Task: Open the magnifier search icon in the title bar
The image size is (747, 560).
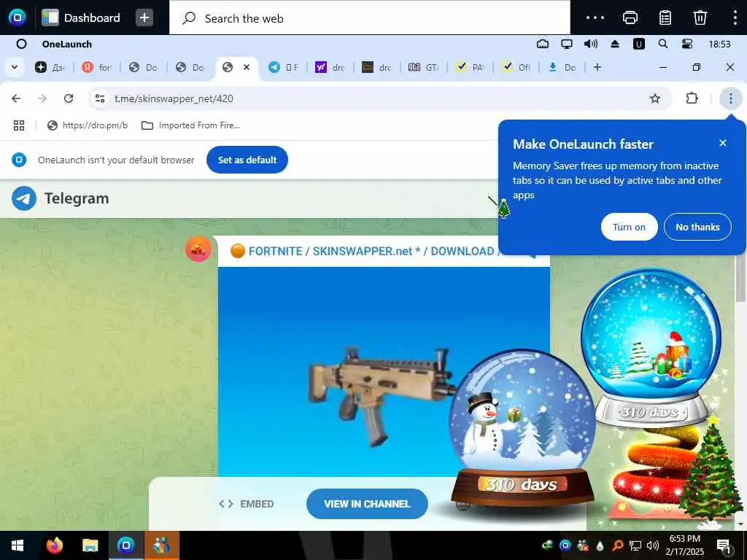Action: (x=662, y=44)
